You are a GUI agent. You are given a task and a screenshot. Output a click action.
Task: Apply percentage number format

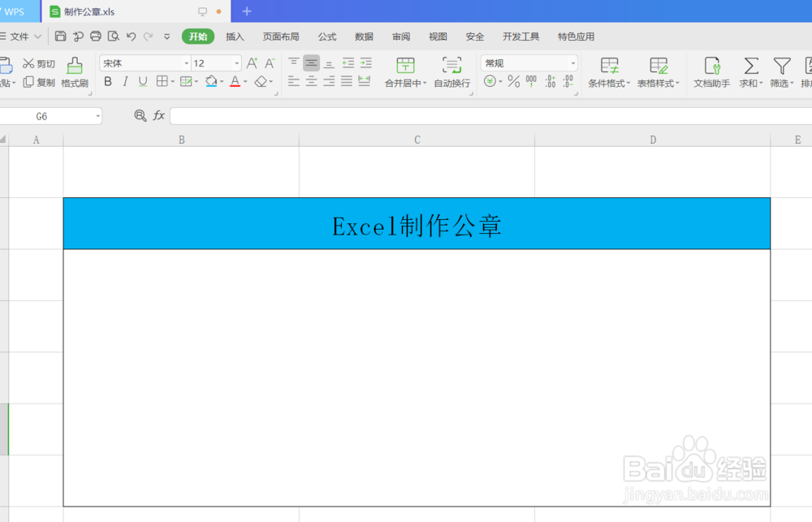[515, 81]
